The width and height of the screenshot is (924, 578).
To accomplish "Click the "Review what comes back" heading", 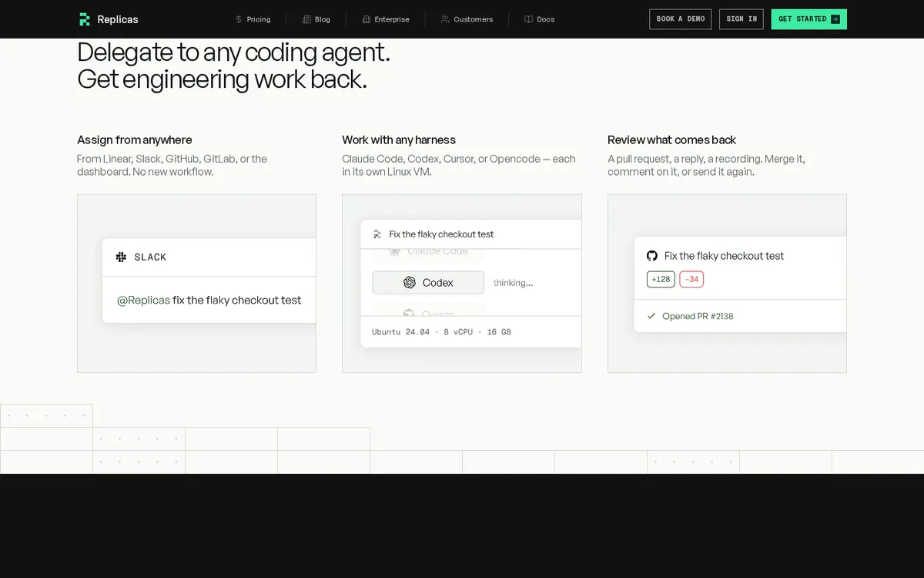I will click(x=671, y=140).
